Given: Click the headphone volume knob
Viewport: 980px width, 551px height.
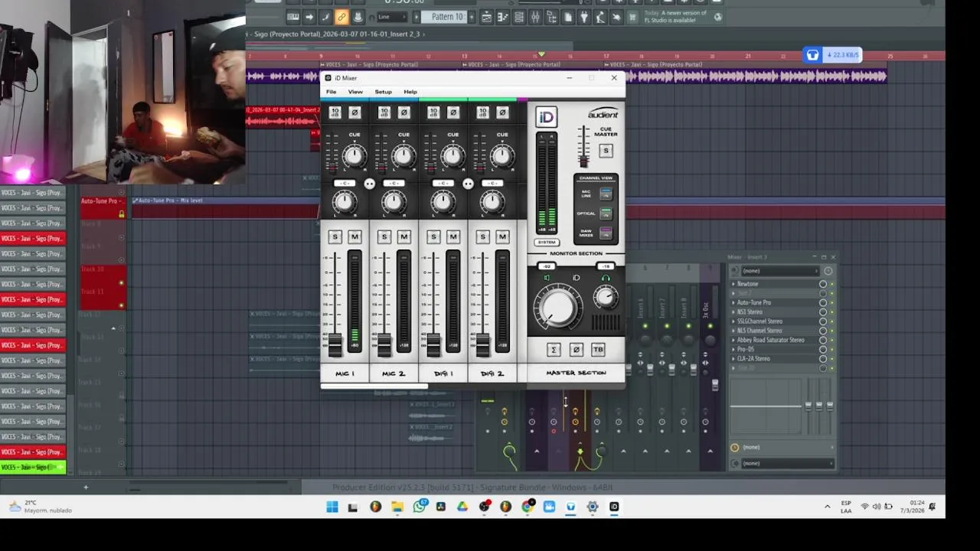Looking at the screenshot, I should (606, 298).
